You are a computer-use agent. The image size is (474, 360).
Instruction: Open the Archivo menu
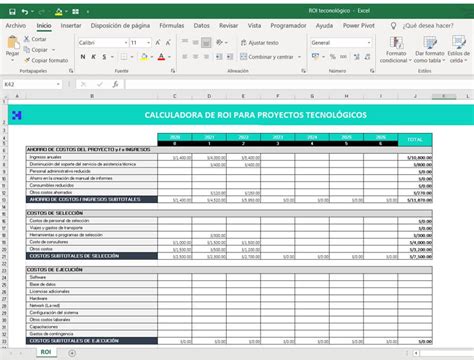16,26
